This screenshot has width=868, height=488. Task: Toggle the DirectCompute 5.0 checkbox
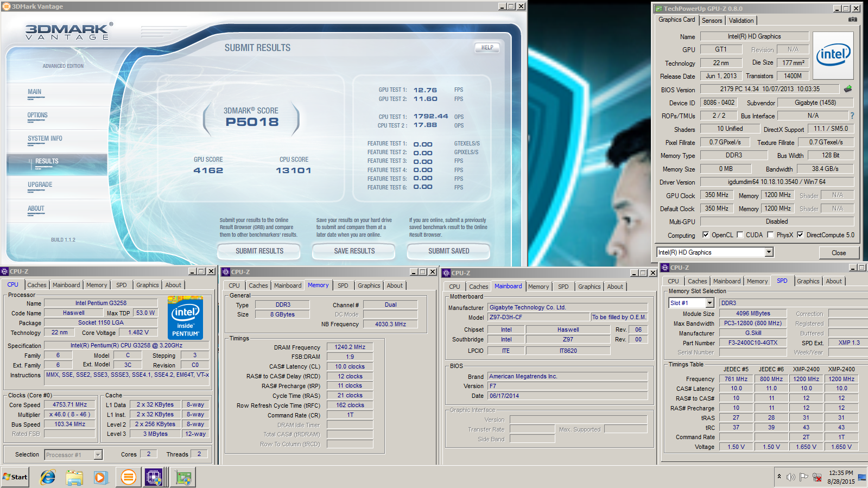(800, 235)
